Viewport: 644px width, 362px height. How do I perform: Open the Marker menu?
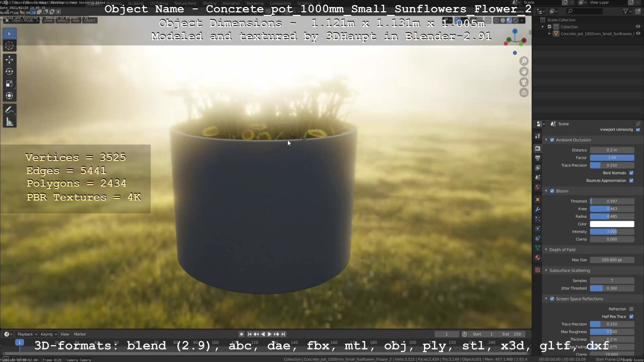click(x=80, y=334)
